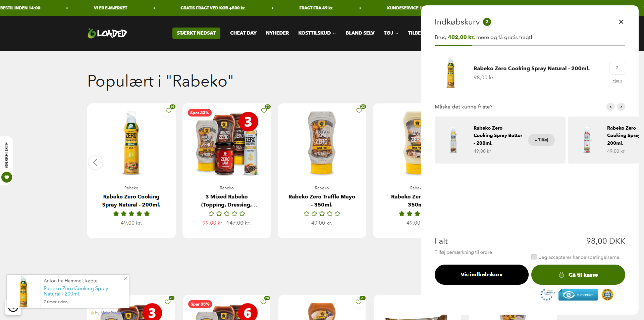Click the Vis indkøbskurv button
Image resolution: width=644 pixels, height=320 pixels.
[x=481, y=275]
